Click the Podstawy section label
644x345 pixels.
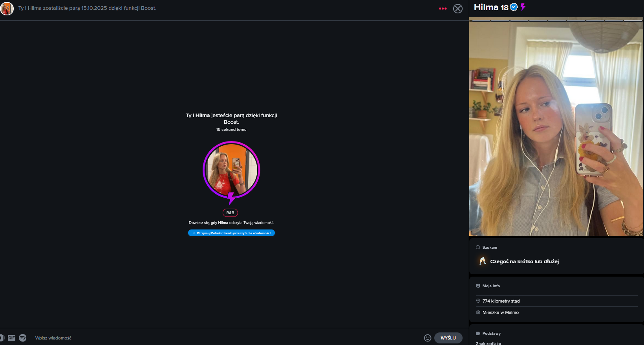pos(492,334)
